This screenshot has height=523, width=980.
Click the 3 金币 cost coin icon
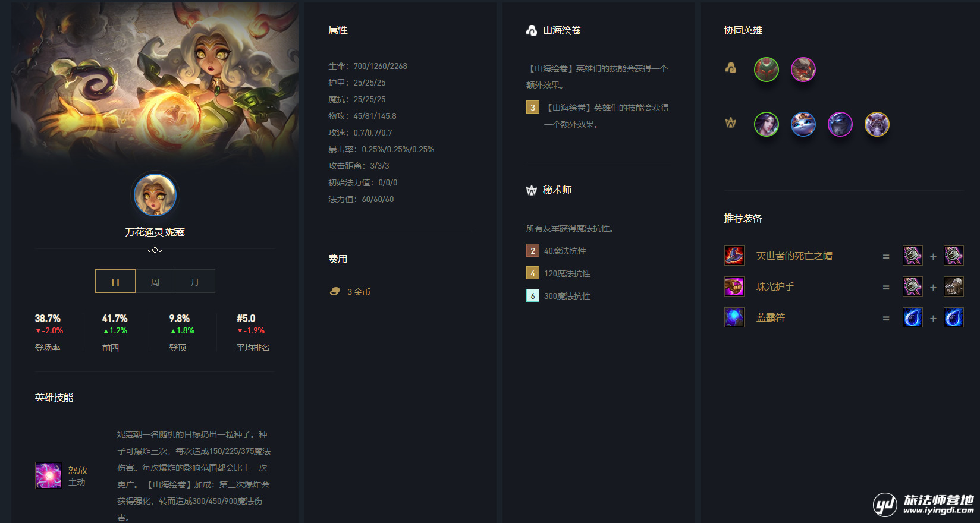pos(335,291)
